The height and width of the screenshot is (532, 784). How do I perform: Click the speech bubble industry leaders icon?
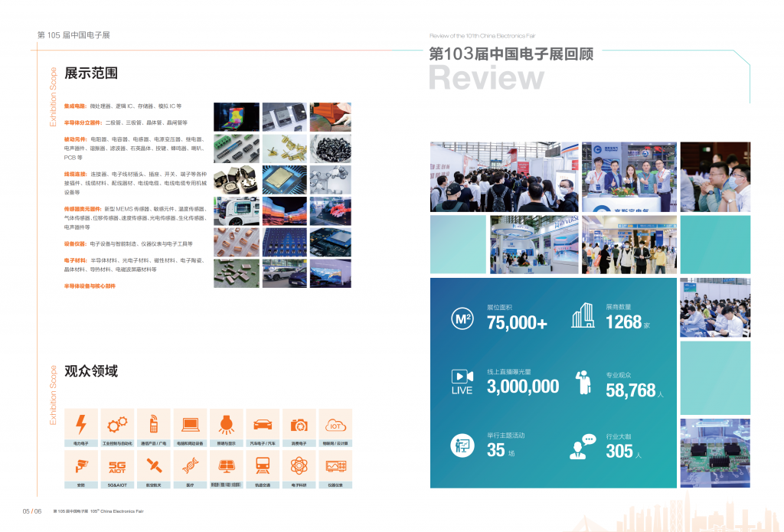(583, 446)
